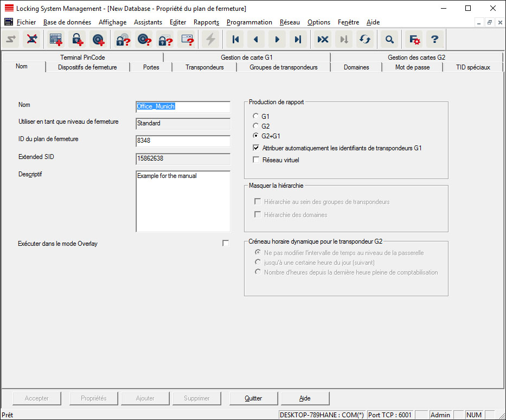Jump to the last record

[x=298, y=40]
